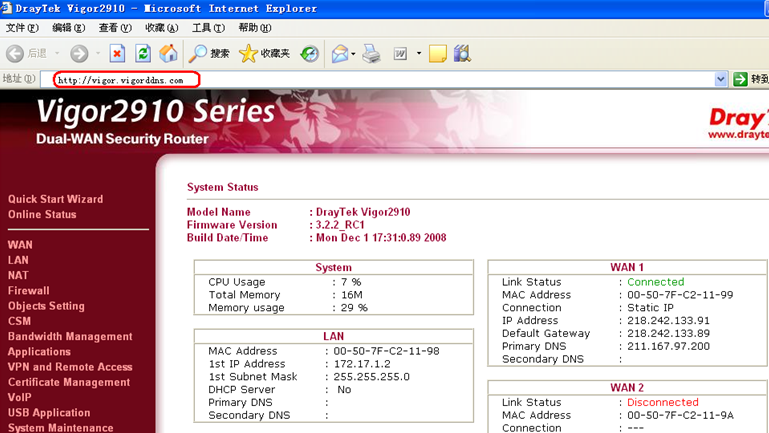Open VPN and Remote Access section

(70, 367)
